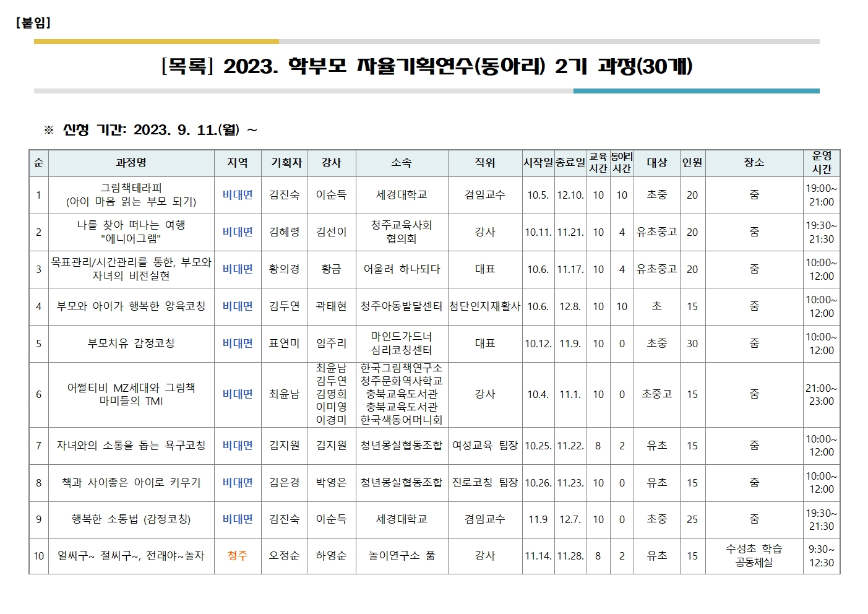Click the '소속' column header
This screenshot has height=614, width=868.
402,163
